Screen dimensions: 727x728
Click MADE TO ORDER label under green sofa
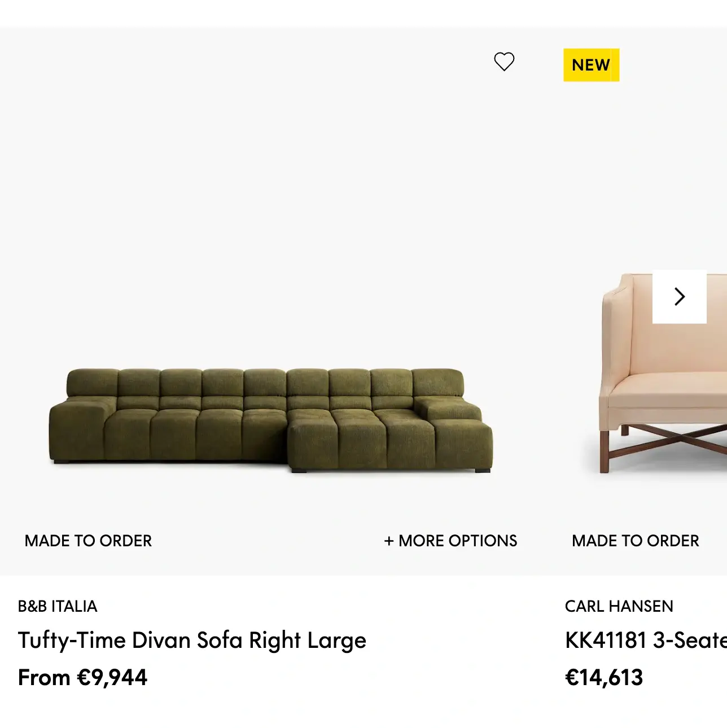click(88, 541)
